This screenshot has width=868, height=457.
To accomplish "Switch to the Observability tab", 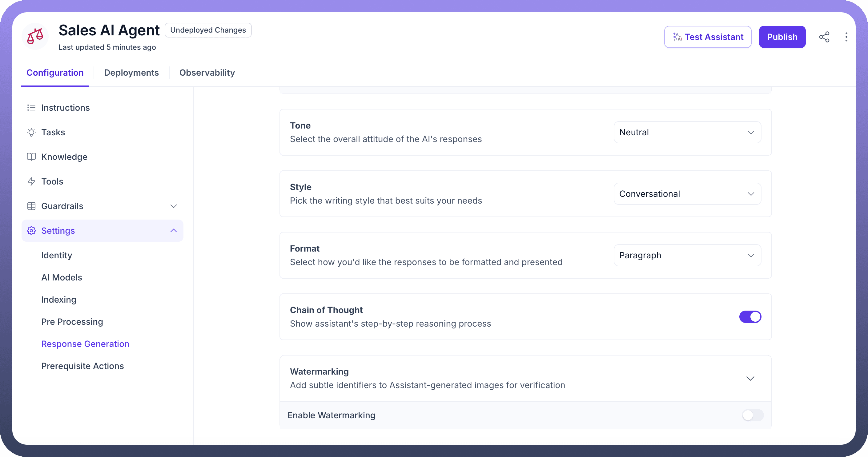I will [x=207, y=73].
